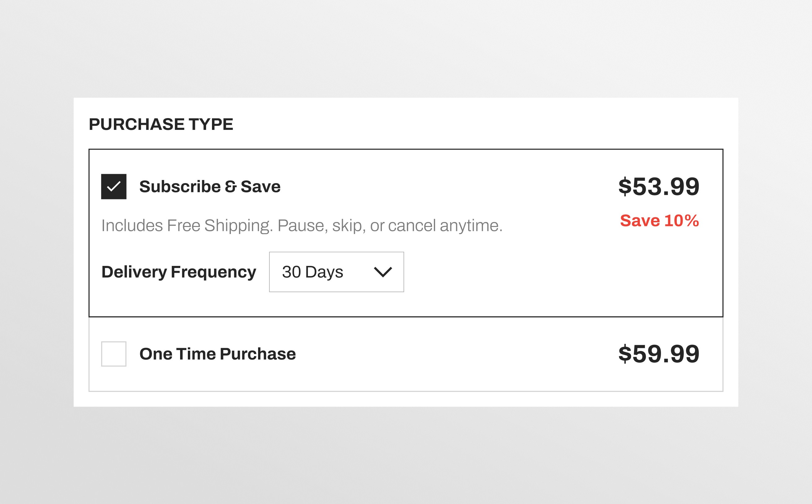Click the dollar sign of $59.99
812x504 pixels.
pos(625,354)
